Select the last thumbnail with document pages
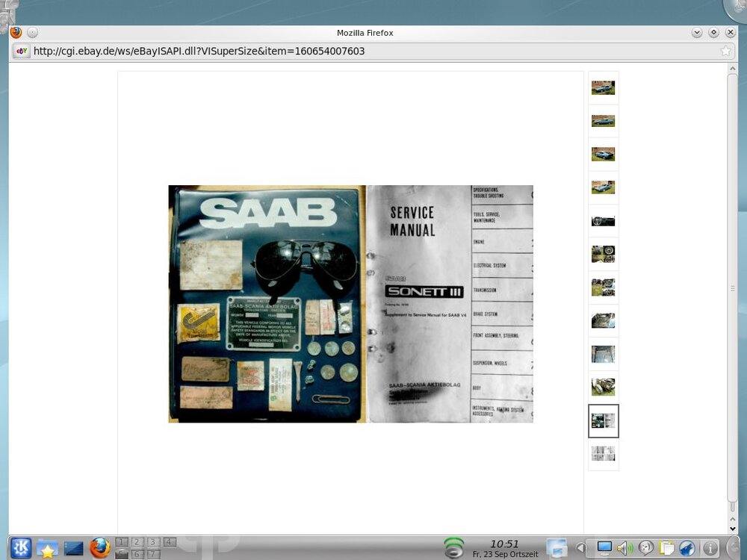Image resolution: width=747 pixels, height=560 pixels. coord(603,454)
